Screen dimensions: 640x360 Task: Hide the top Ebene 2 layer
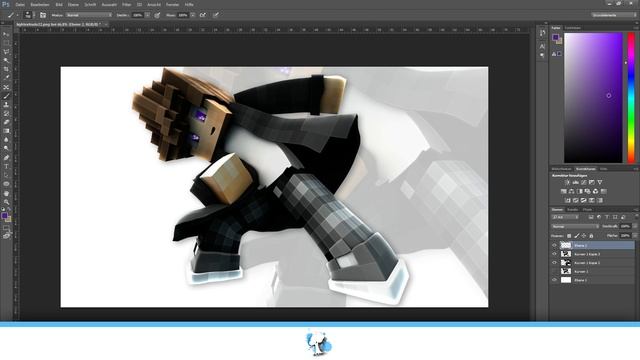(x=554, y=245)
